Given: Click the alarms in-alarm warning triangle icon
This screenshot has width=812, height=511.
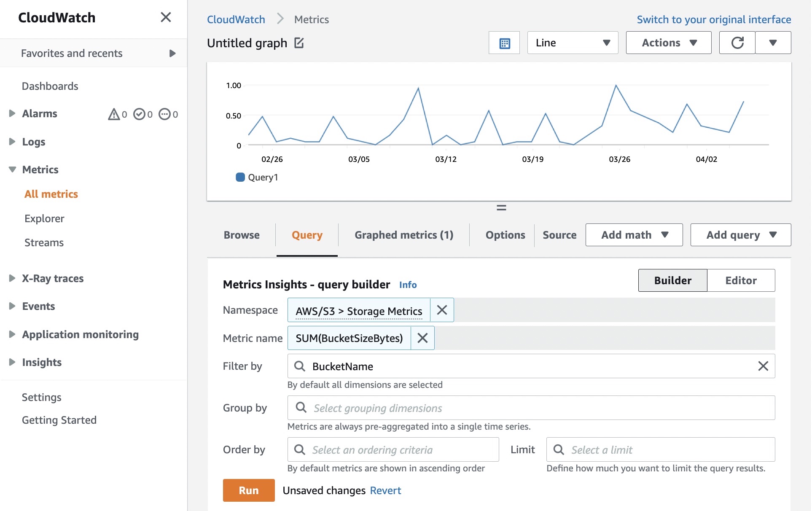Looking at the screenshot, I should 114,114.
